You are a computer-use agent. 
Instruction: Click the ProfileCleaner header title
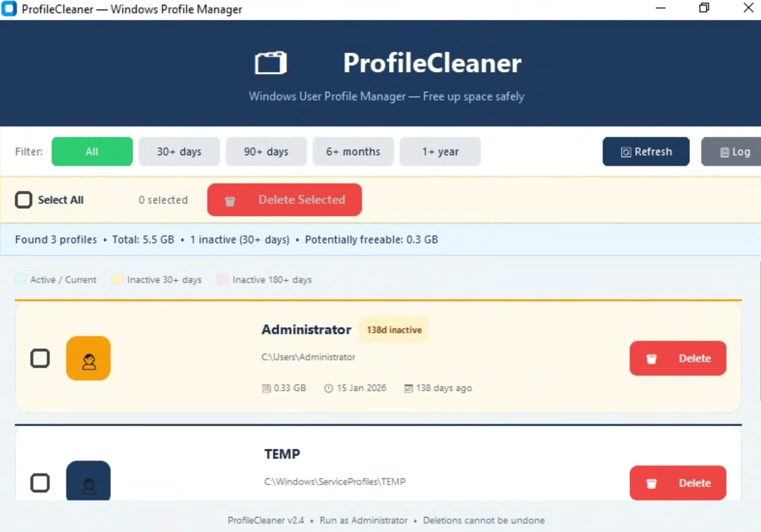click(x=432, y=63)
